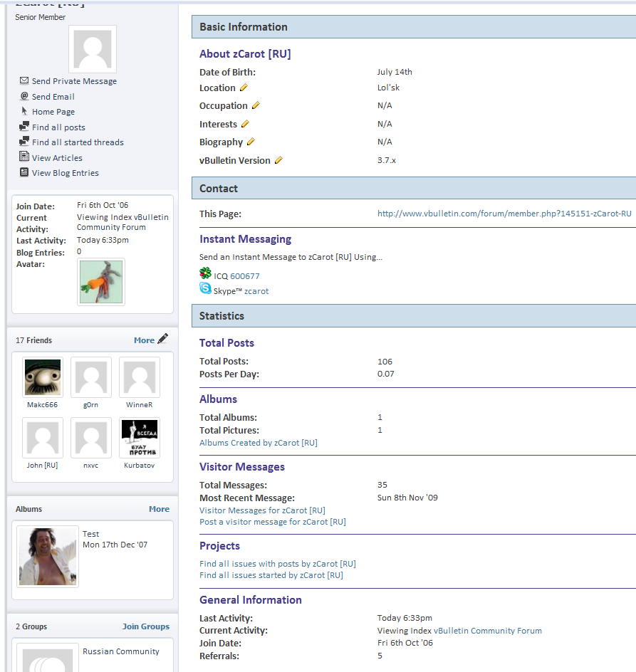Screen dimensions: 636x672
Task: Click the View Articles icon
Action: coord(24,157)
